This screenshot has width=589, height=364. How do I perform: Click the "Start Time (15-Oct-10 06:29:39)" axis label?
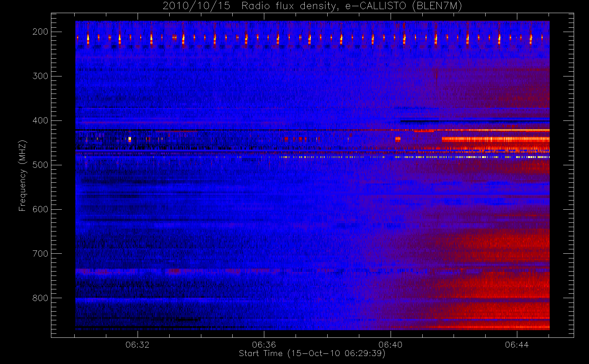click(x=312, y=353)
